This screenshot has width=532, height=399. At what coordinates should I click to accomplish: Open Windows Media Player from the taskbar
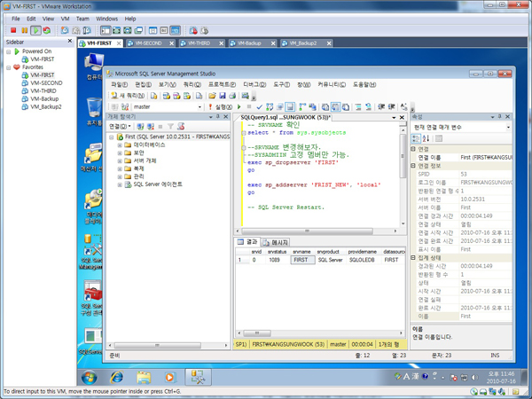(170, 378)
